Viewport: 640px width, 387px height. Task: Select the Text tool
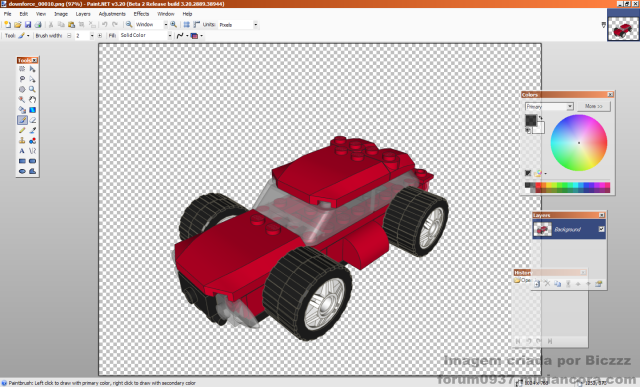[22, 151]
